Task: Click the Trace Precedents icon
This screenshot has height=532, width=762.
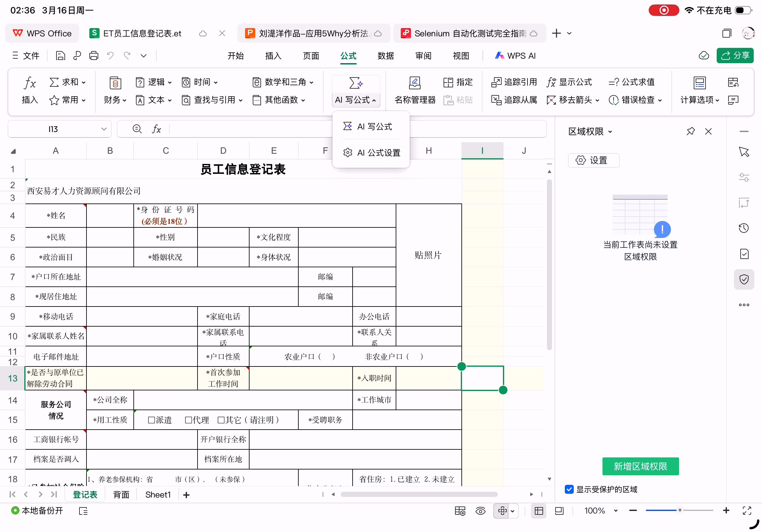Action: tap(496, 82)
